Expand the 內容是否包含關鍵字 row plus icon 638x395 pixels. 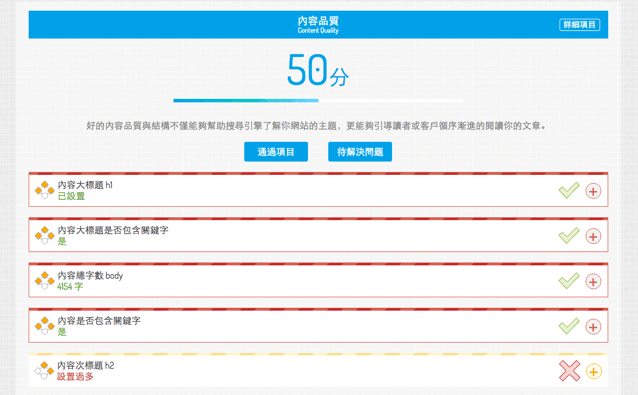(593, 327)
